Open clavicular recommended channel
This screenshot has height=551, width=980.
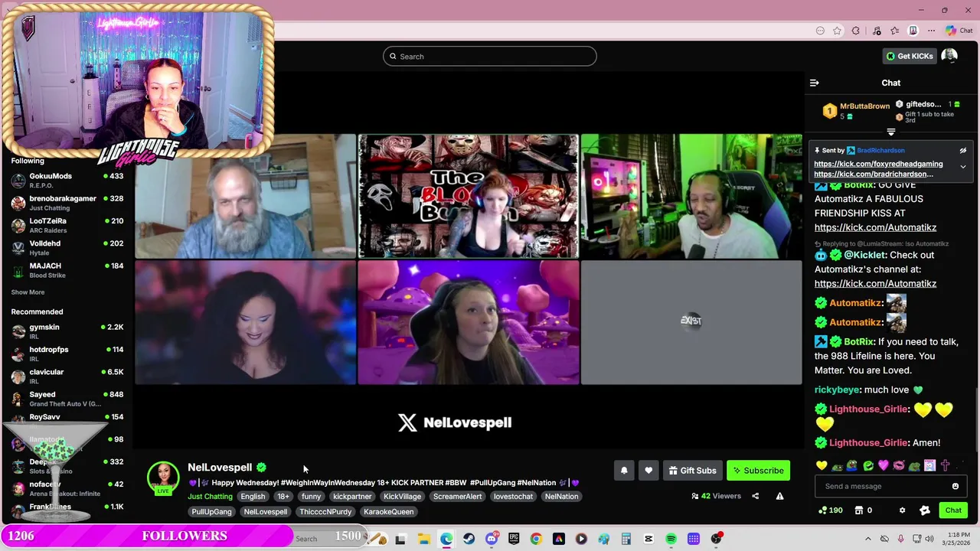(x=67, y=376)
